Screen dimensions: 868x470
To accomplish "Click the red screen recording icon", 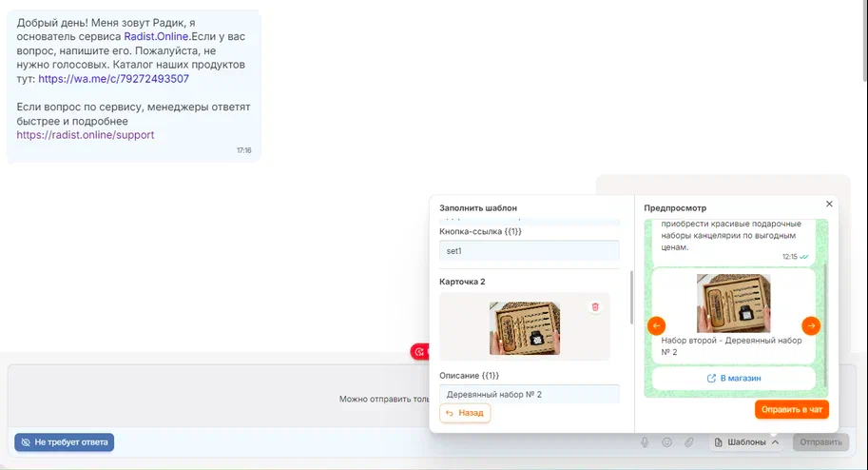I will (x=419, y=352).
